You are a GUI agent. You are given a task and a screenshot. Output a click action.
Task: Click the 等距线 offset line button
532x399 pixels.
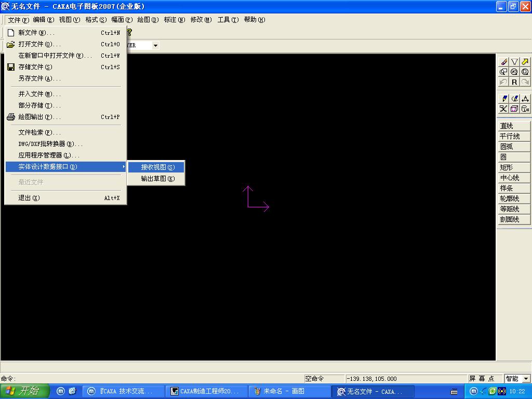(x=514, y=209)
